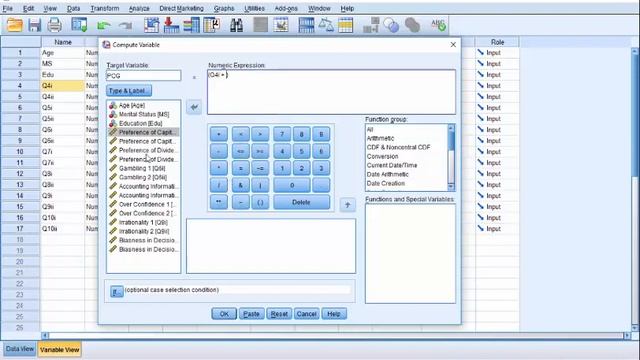Click the dialog Help button
The image size is (640, 360).
coord(334,313)
